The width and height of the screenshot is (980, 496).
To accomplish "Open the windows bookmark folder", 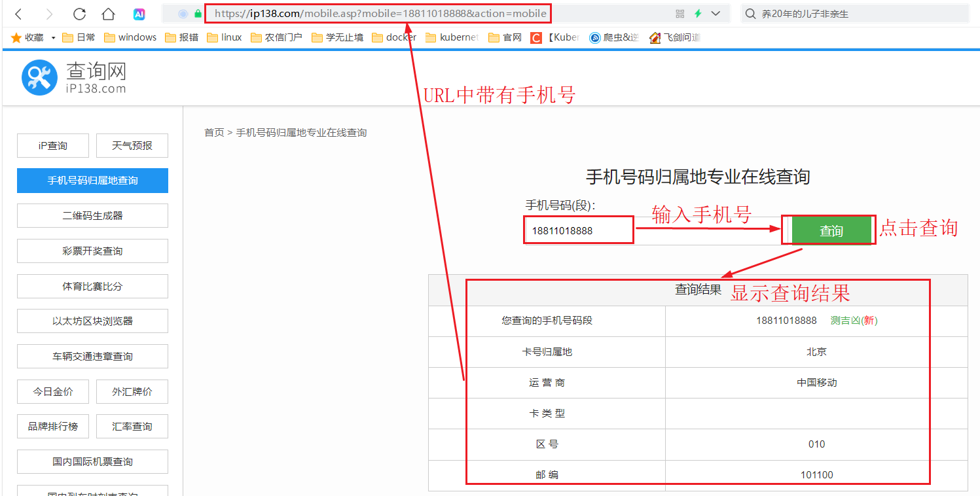I will (x=130, y=37).
